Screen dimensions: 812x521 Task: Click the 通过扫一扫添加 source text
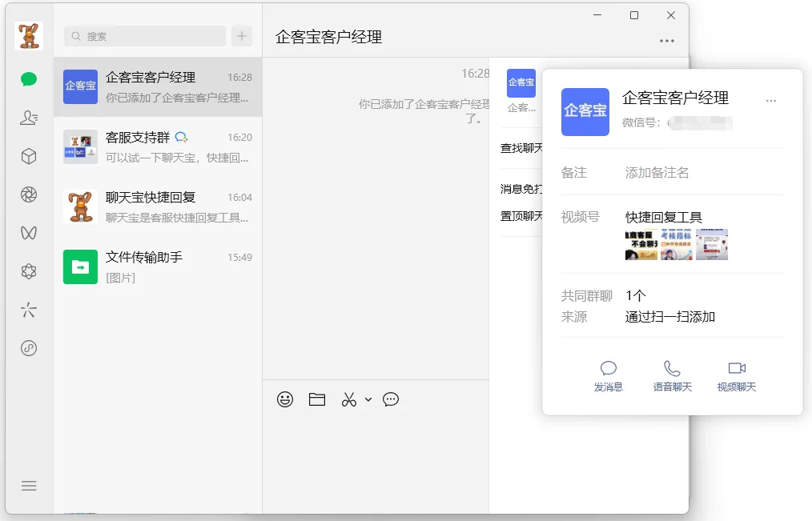670,317
